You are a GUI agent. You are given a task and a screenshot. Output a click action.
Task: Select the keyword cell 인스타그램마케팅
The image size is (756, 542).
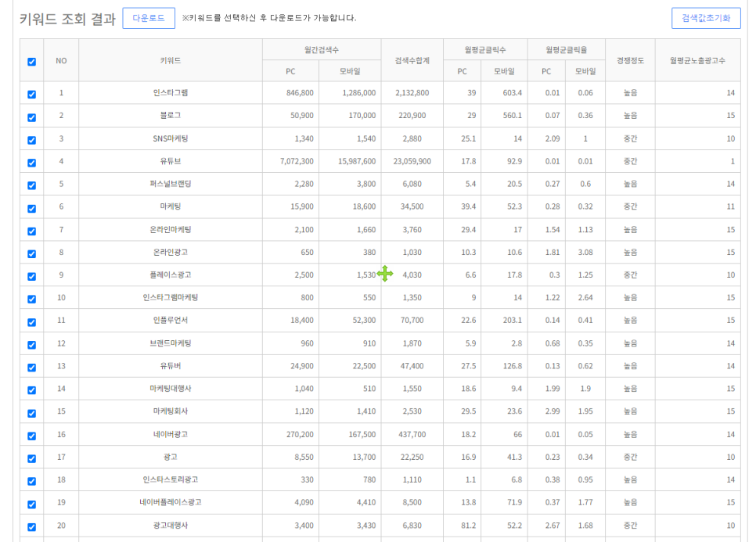(x=171, y=298)
